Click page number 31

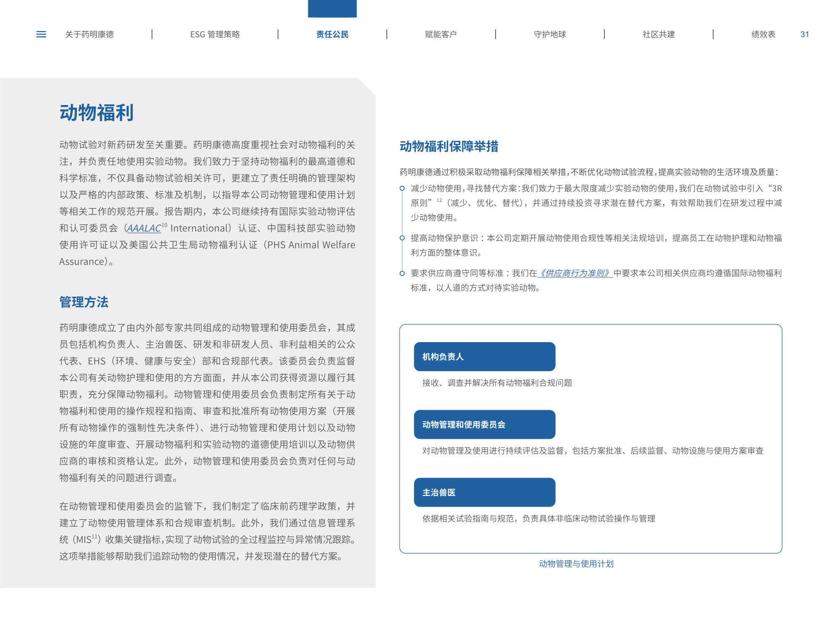(x=804, y=34)
